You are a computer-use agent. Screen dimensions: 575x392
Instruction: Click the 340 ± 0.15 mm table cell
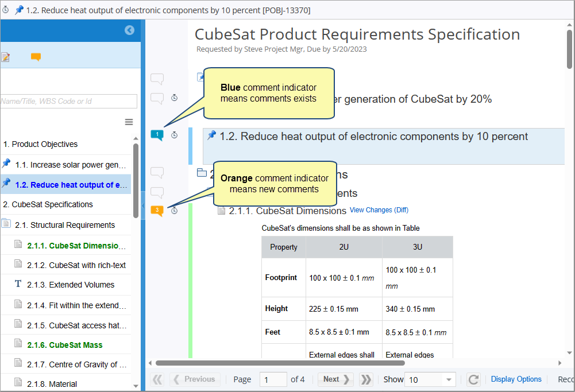[417, 309]
